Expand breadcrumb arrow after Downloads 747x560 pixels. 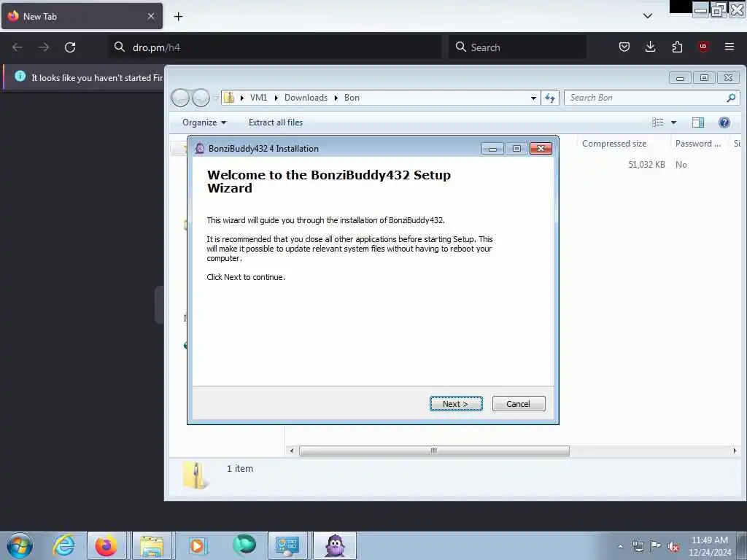pyautogui.click(x=336, y=98)
